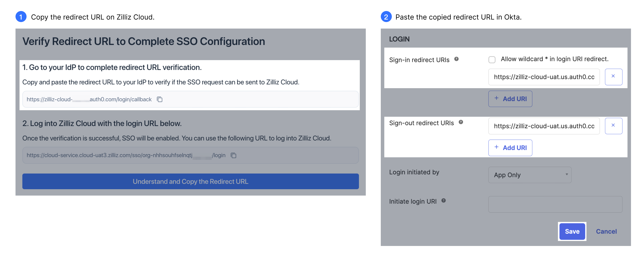The width and height of the screenshot is (644, 256).
Task: Click Verify Redirect URL heading text
Action: (x=143, y=41)
